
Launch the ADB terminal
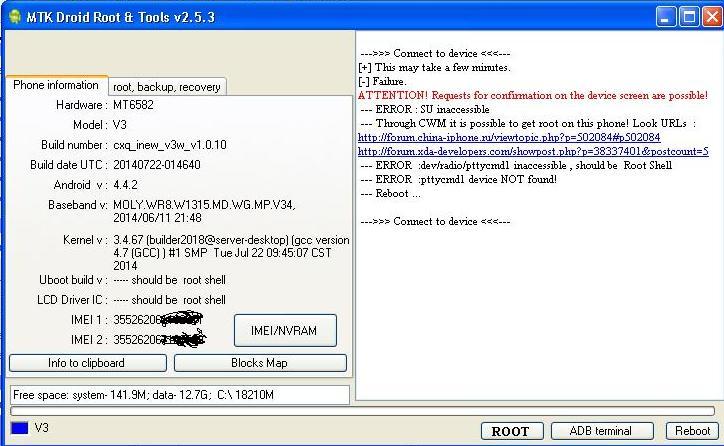coord(602,431)
